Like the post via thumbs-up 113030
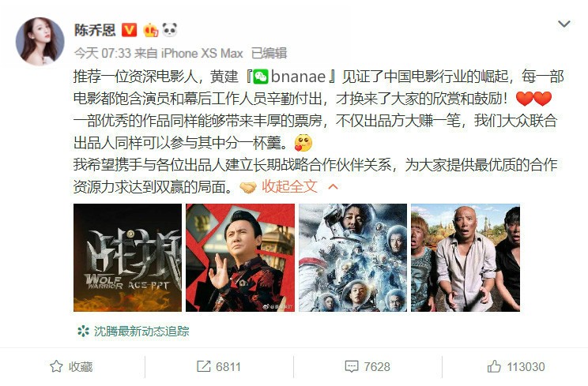The width and height of the screenshot is (588, 386). click(x=516, y=366)
